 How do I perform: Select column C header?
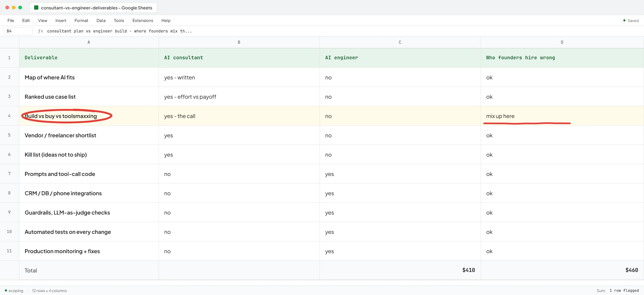point(400,42)
